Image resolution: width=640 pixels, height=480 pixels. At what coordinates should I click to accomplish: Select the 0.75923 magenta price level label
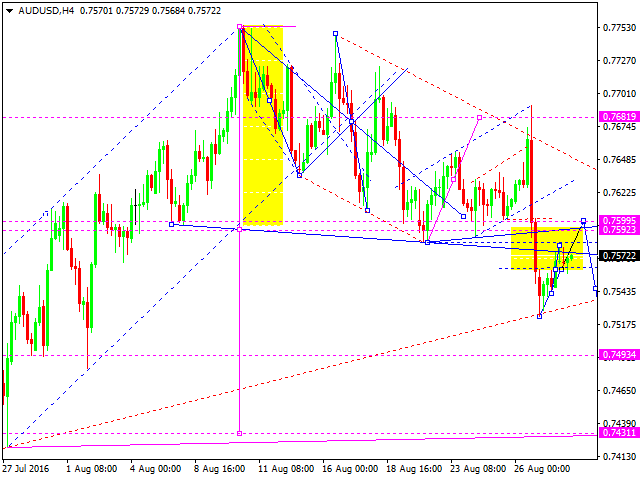pos(620,230)
